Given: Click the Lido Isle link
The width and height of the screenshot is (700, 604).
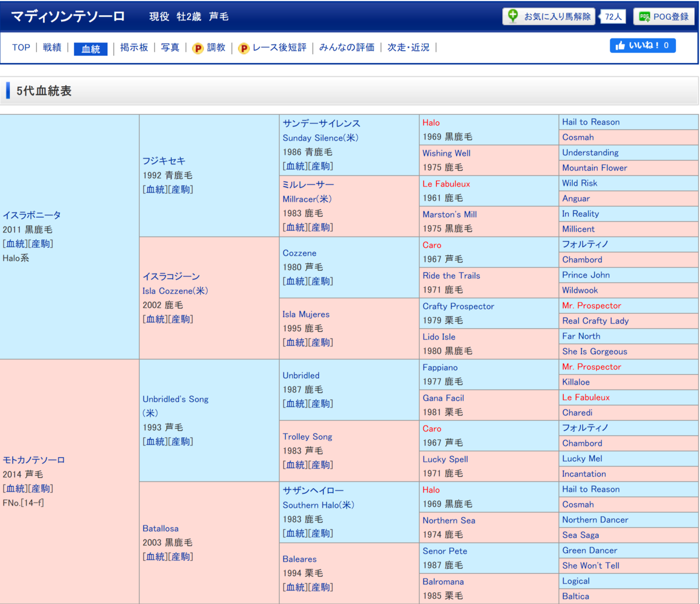Looking at the screenshot, I should pos(439,336).
